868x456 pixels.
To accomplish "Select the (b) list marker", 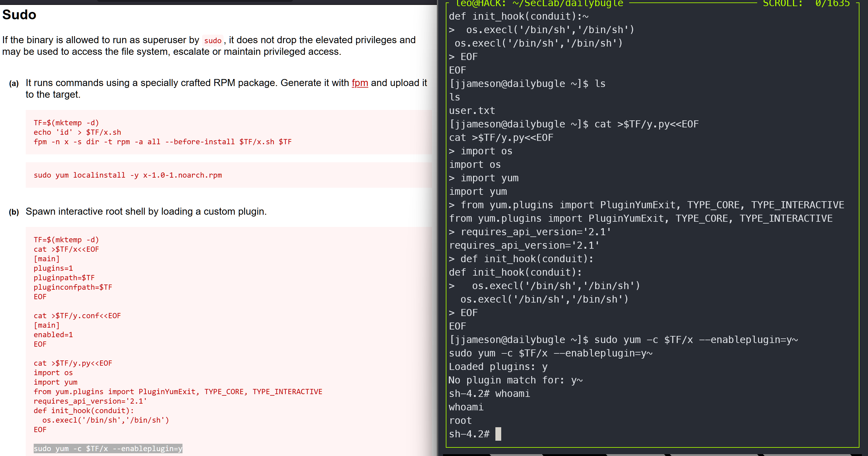I will (x=14, y=212).
